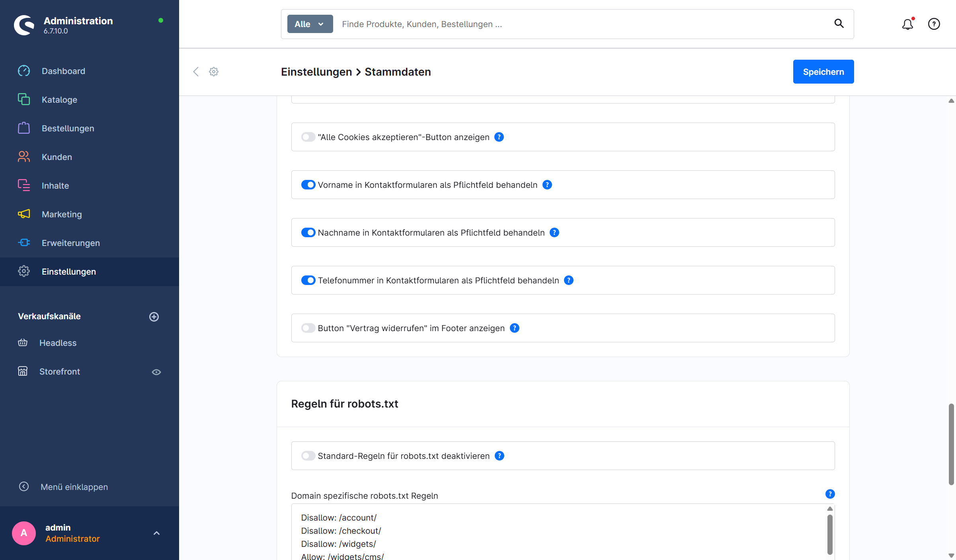Show help for Alle Cookies akzeptieren option
This screenshot has height=560, width=956.
coord(499,137)
